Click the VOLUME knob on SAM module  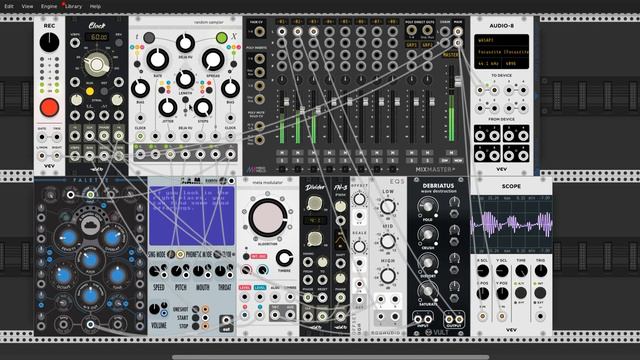(x=154, y=309)
